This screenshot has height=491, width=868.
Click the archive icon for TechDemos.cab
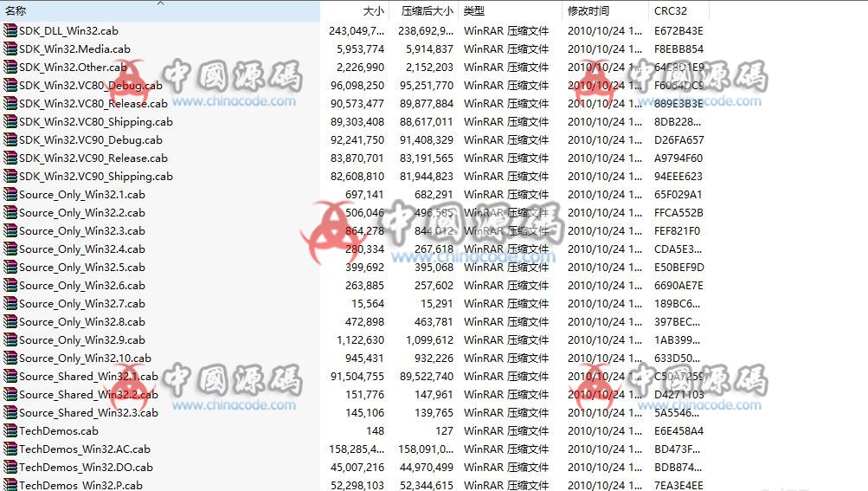click(10, 430)
